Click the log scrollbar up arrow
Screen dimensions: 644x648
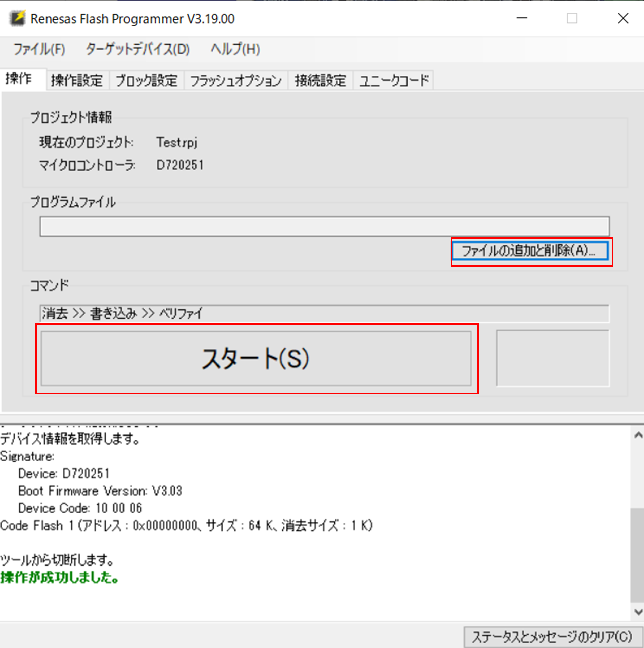(638, 436)
